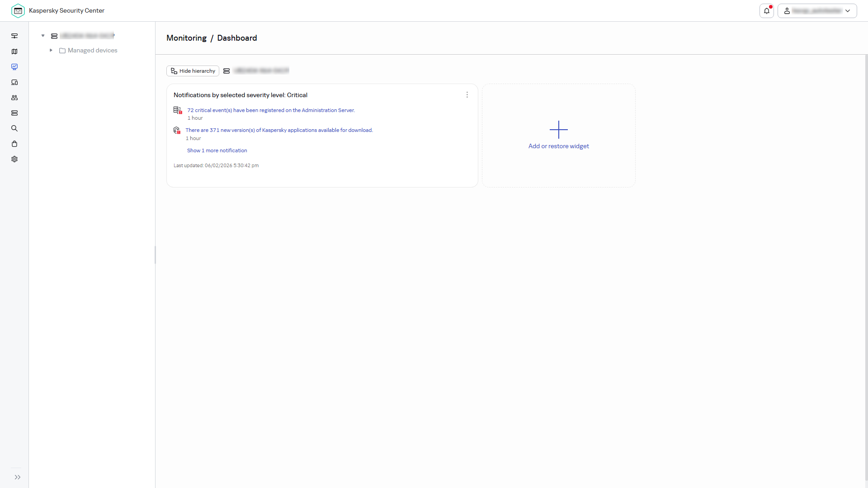Click the Last updated timestamp text
This screenshot has width=868, height=488.
pos(216,165)
